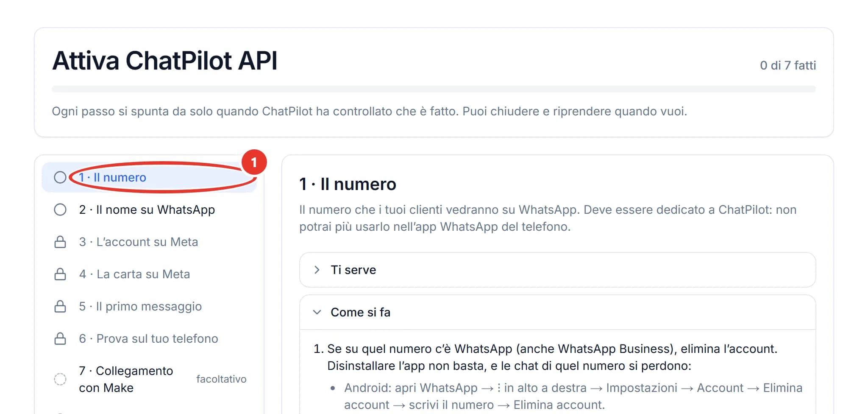Open step '5 · Il primo messaggio'
Screen dimensions: 868x414
pos(149,306)
